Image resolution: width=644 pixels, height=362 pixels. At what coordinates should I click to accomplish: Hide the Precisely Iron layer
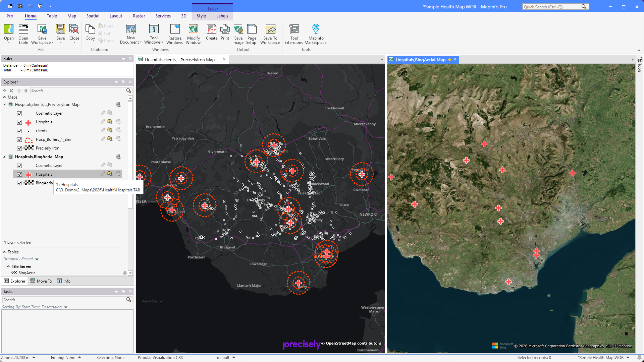[x=19, y=148]
